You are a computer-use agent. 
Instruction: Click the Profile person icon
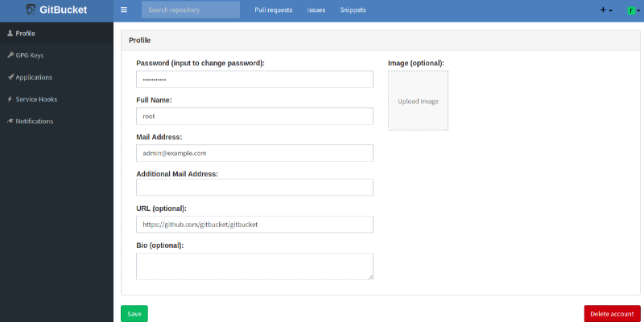(10, 33)
